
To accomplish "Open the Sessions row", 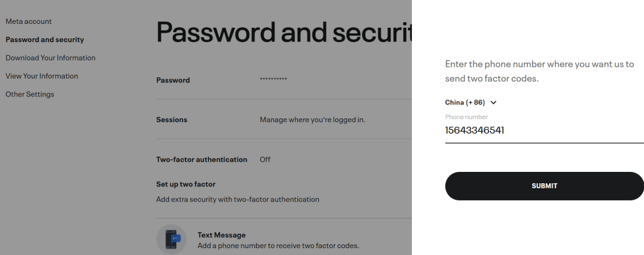I will pyautogui.click(x=172, y=120).
